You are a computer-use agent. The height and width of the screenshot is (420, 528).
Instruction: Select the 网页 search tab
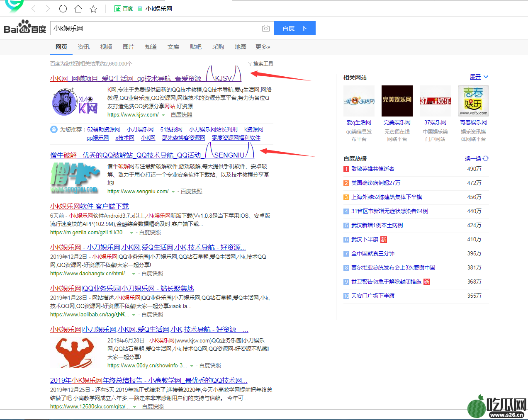(x=61, y=47)
